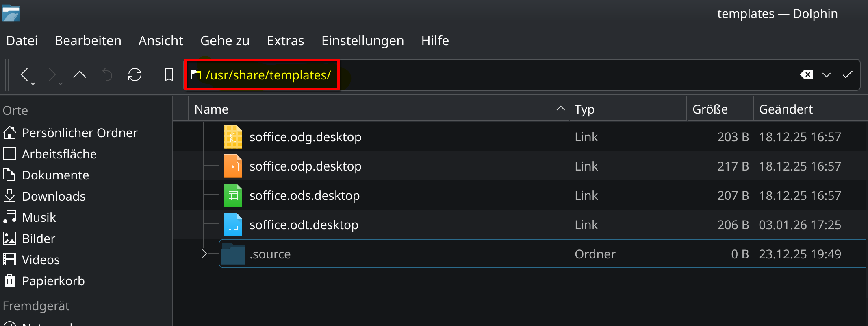Select the soffice.ods.desktop spreadsheet template
Viewport: 868px width, 326px height.
(304, 196)
